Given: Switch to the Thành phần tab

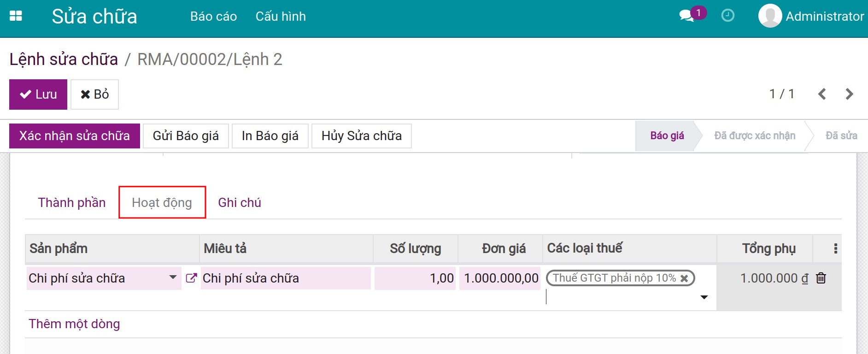Looking at the screenshot, I should point(72,202).
